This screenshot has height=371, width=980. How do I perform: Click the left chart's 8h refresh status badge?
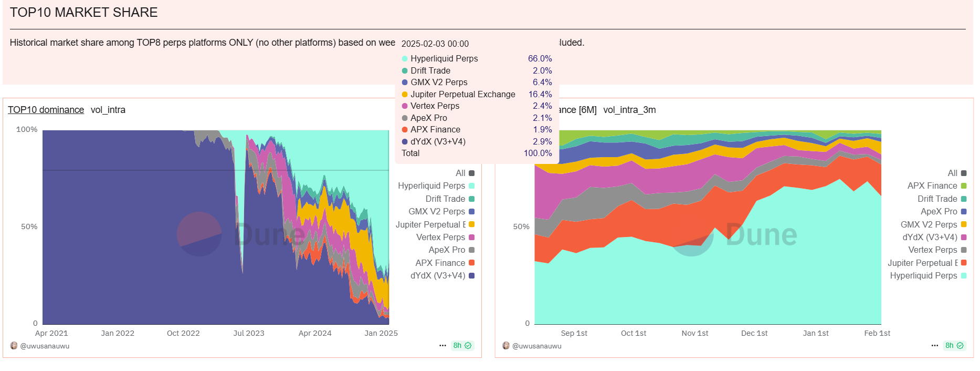click(x=462, y=345)
